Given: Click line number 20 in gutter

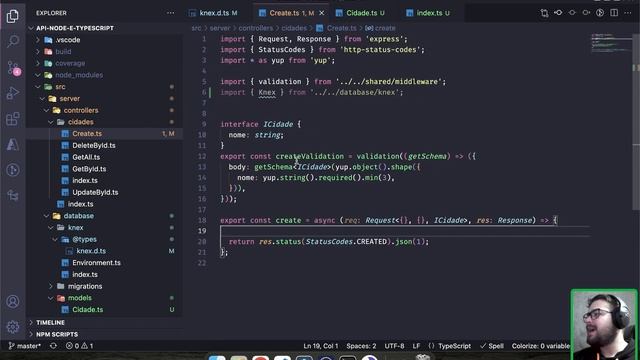Looking at the screenshot, I should [202, 242].
